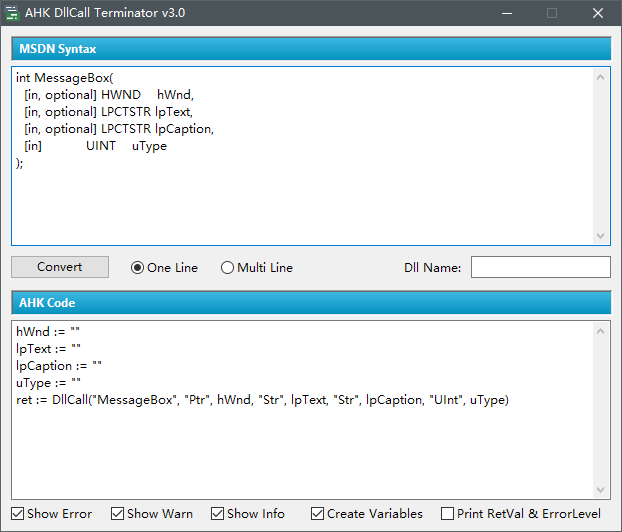Click the HWND hWnd parameter line
The height and width of the screenshot is (532, 622).
pos(109,95)
